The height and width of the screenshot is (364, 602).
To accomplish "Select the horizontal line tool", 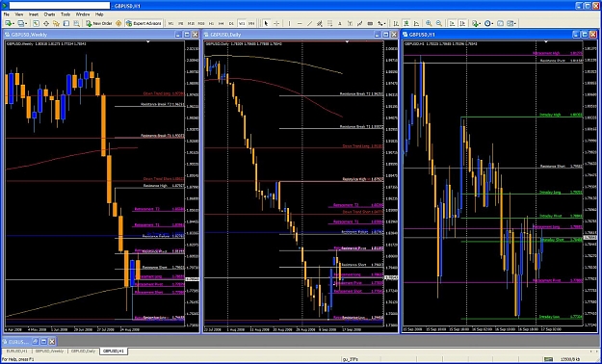I will (300, 23).
